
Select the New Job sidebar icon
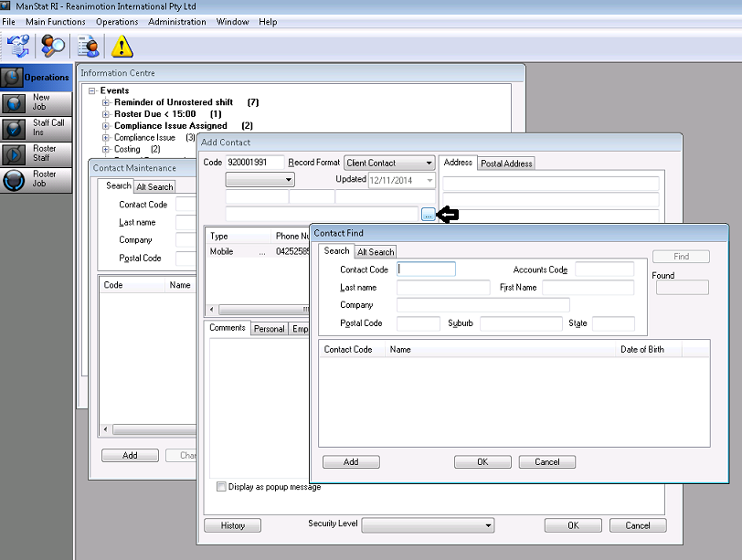pos(15,102)
